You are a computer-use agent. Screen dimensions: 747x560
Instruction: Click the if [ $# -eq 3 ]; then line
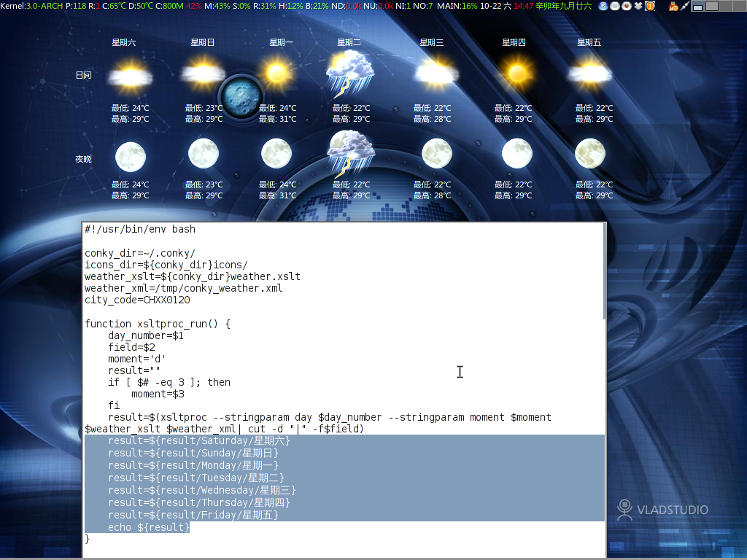tap(169, 382)
